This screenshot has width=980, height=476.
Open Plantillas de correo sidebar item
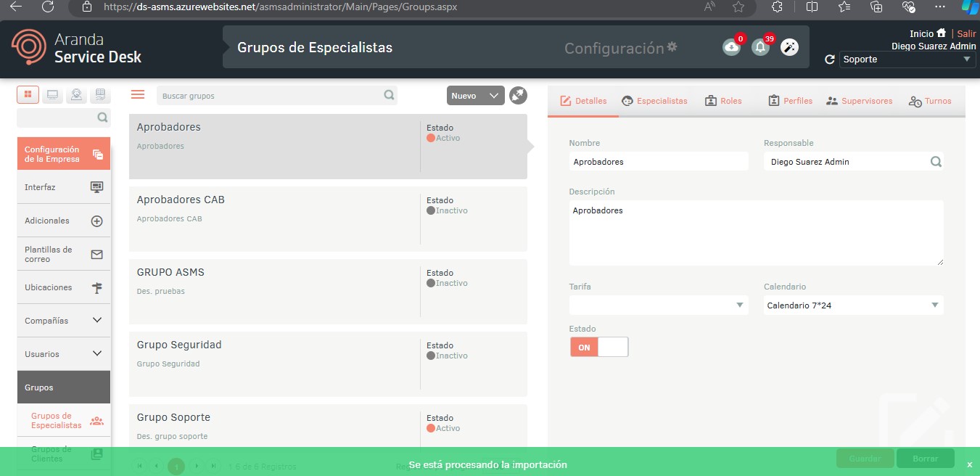point(64,254)
